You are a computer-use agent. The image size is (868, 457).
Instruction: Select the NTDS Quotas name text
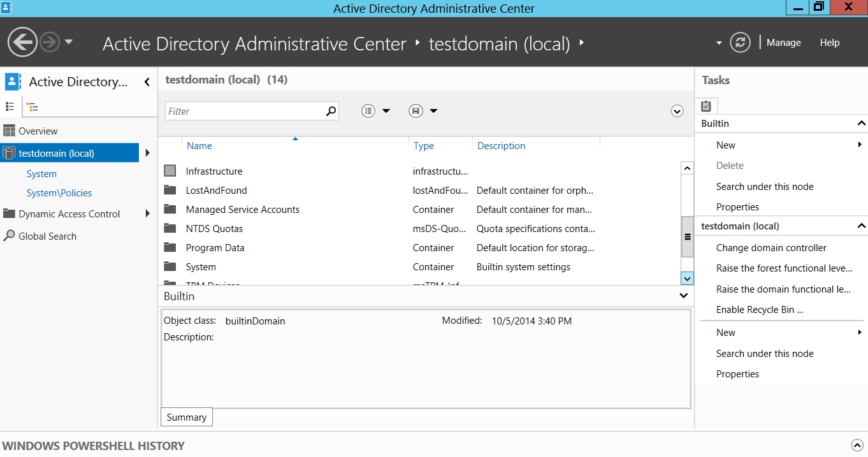(215, 229)
